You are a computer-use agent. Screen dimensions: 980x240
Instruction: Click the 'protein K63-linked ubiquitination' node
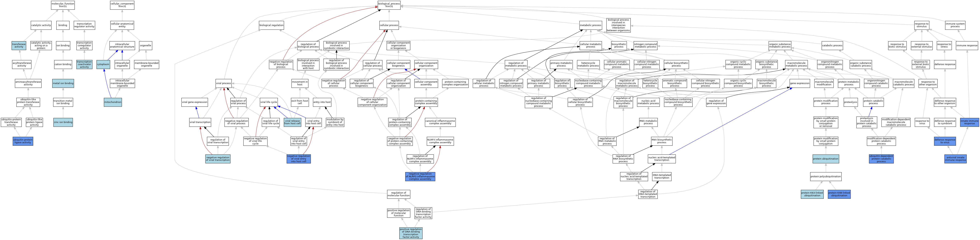point(812,194)
